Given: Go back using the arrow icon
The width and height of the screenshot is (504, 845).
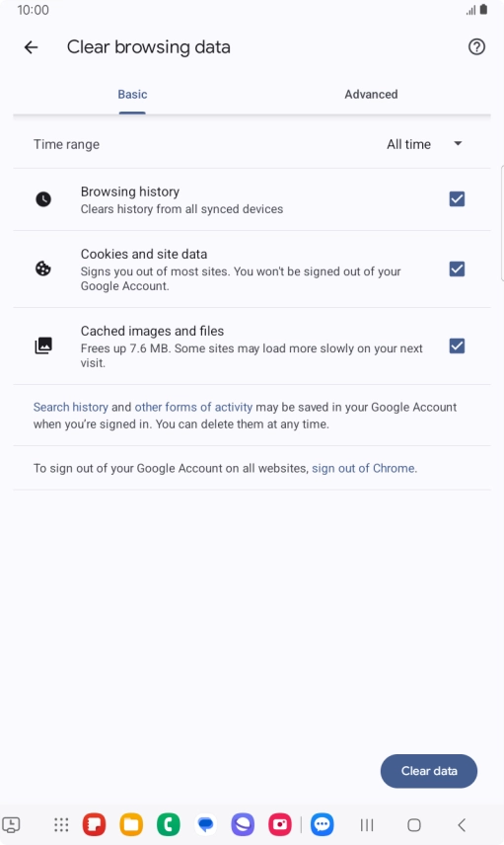Looking at the screenshot, I should [32, 47].
